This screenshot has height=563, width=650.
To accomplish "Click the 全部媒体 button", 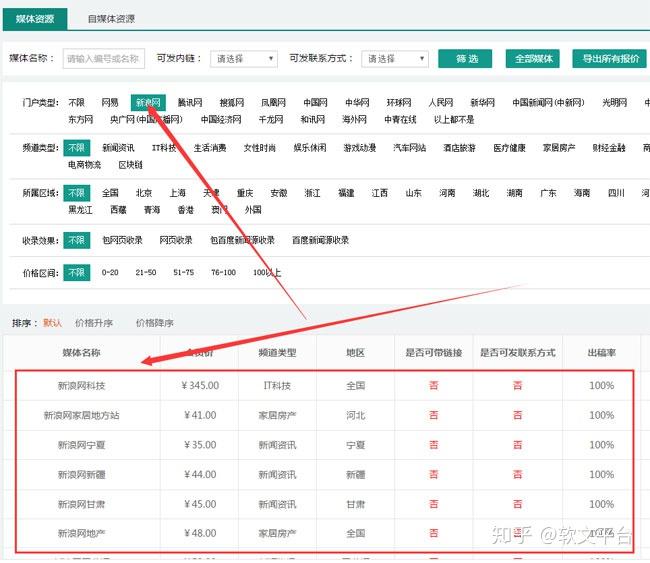I will click(x=533, y=58).
